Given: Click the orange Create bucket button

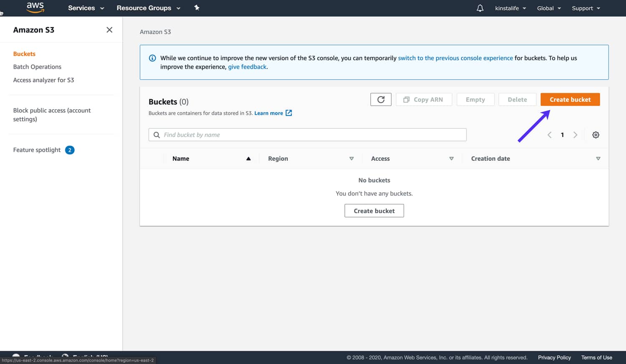Looking at the screenshot, I should click(x=570, y=99).
